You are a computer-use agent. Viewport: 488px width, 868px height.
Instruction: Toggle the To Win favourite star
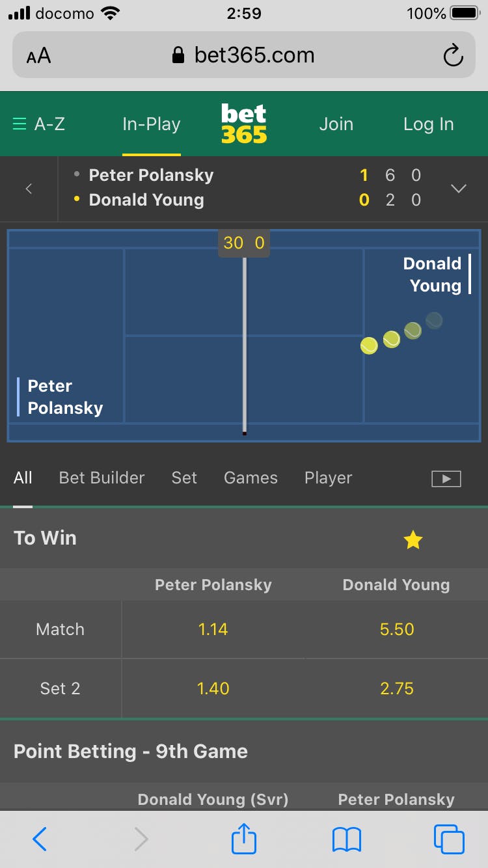coord(413,539)
